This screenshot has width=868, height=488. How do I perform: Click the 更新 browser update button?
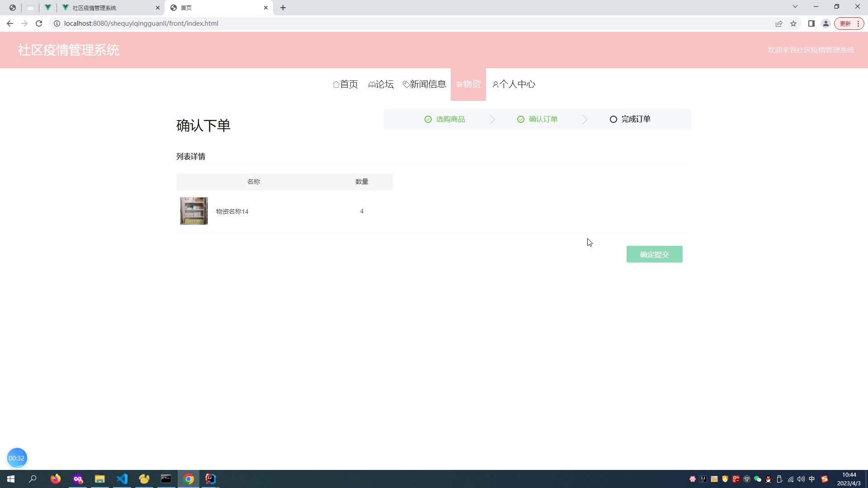point(849,24)
